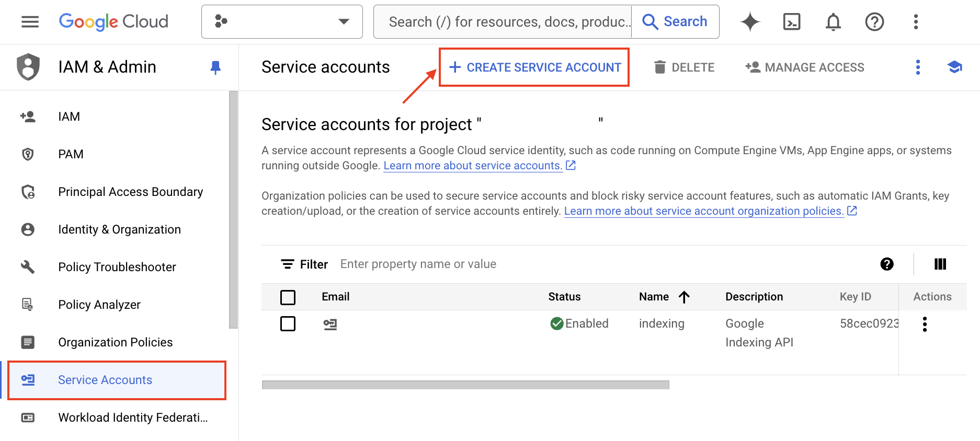Click the IAM person-add sidebar icon
Viewport: 980px width, 441px height.
point(28,117)
